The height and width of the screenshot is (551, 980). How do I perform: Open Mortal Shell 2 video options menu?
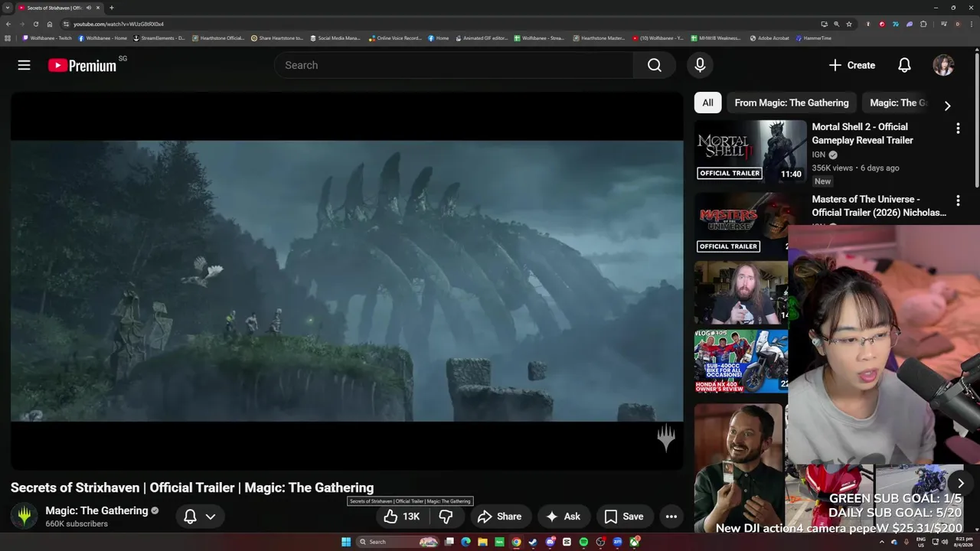(957, 129)
